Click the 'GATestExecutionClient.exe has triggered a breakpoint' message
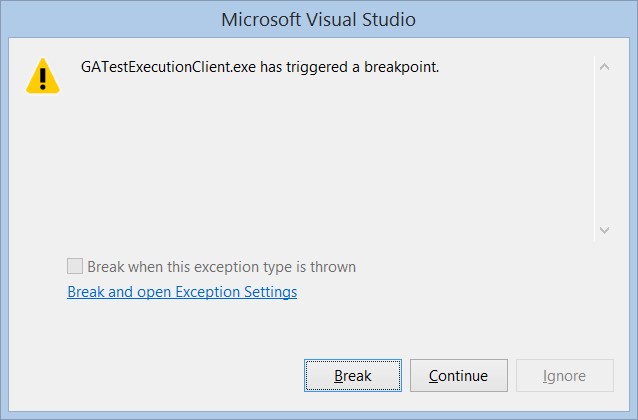The image size is (638, 420). (x=260, y=67)
